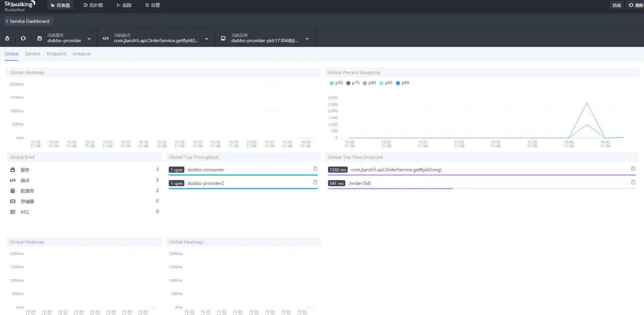644x315 pixels.
Task: Switch to the Global tab
Action: click(12, 54)
